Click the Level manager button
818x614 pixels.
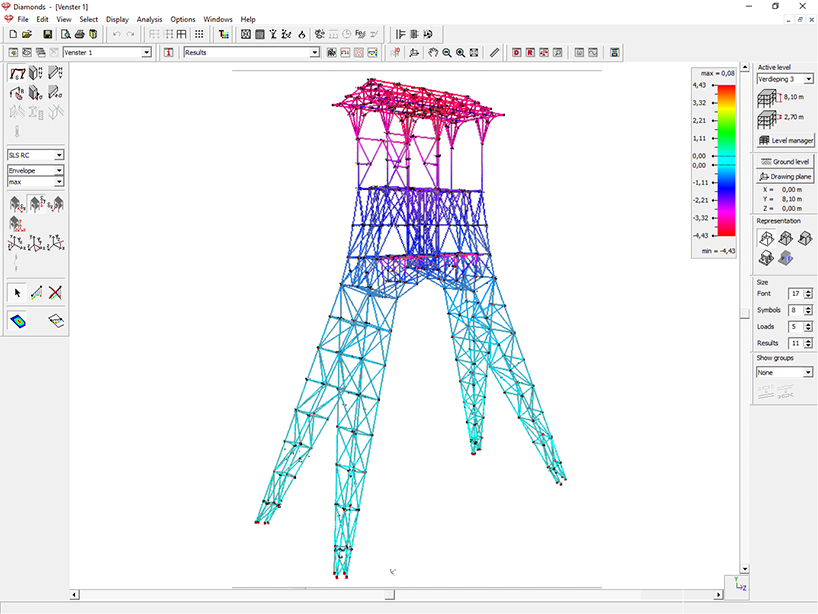785,141
